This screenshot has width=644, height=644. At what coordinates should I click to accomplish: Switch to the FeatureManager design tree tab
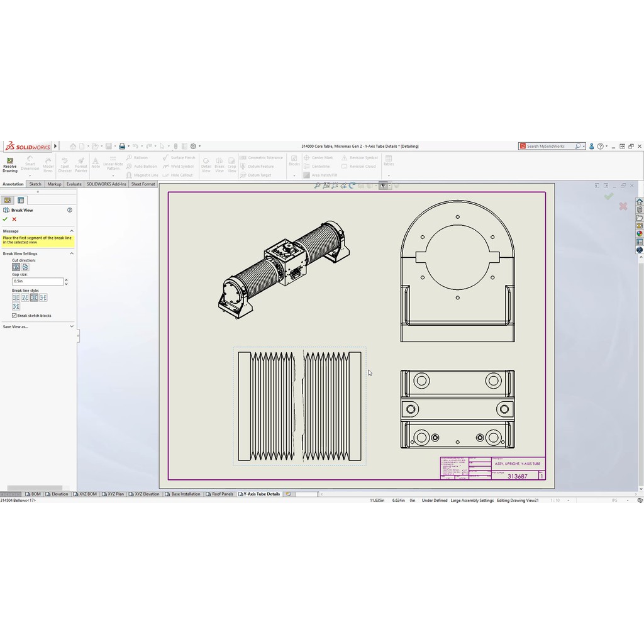(x=8, y=200)
